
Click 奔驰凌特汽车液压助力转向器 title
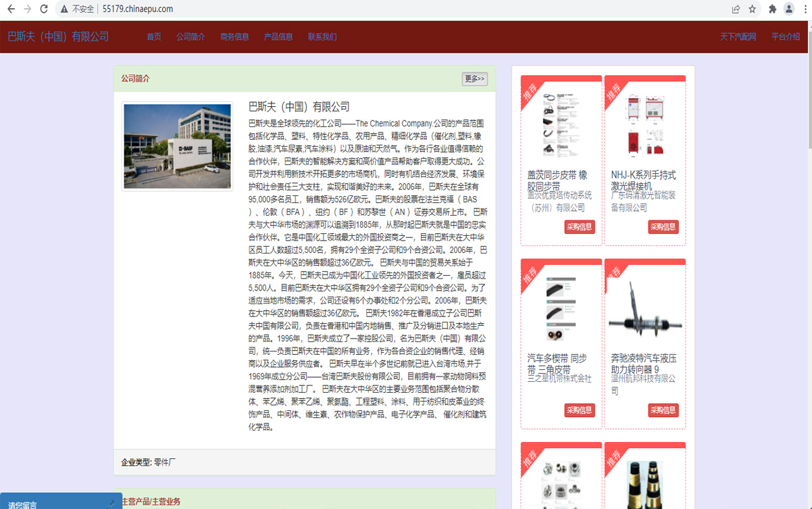click(x=643, y=364)
